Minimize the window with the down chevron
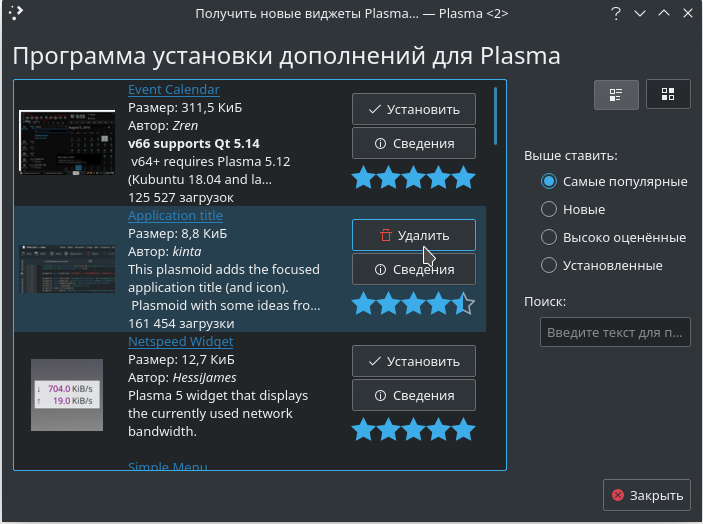This screenshot has width=703, height=524. [640, 13]
